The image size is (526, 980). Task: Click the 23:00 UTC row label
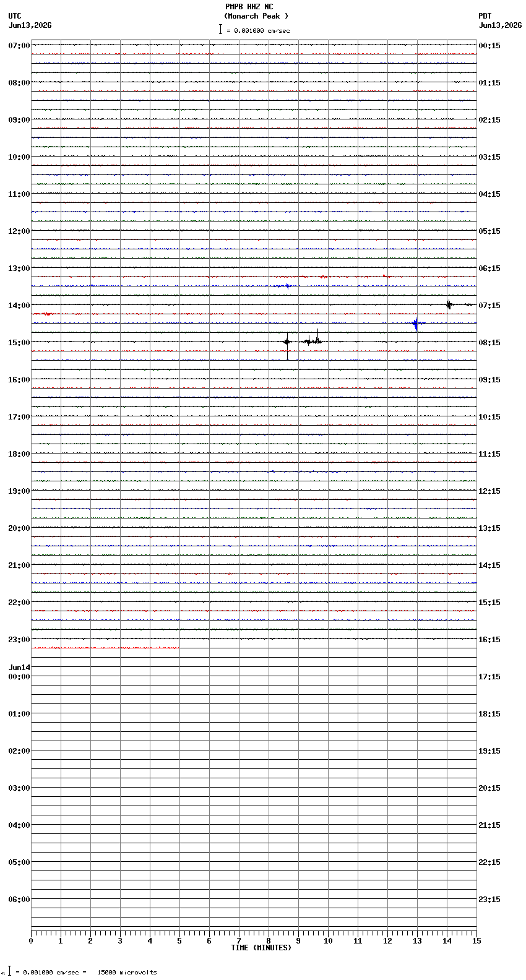[19, 640]
